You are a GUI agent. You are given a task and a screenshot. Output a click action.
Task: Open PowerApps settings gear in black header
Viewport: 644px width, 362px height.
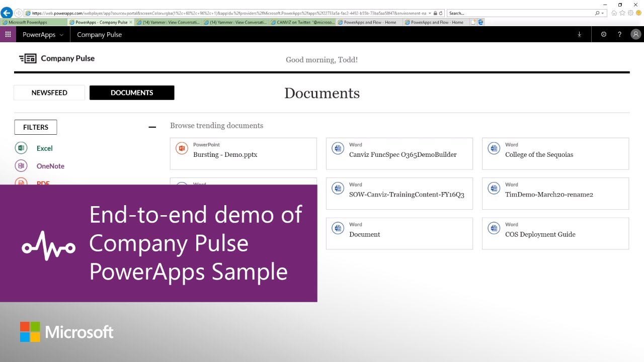(604, 34)
